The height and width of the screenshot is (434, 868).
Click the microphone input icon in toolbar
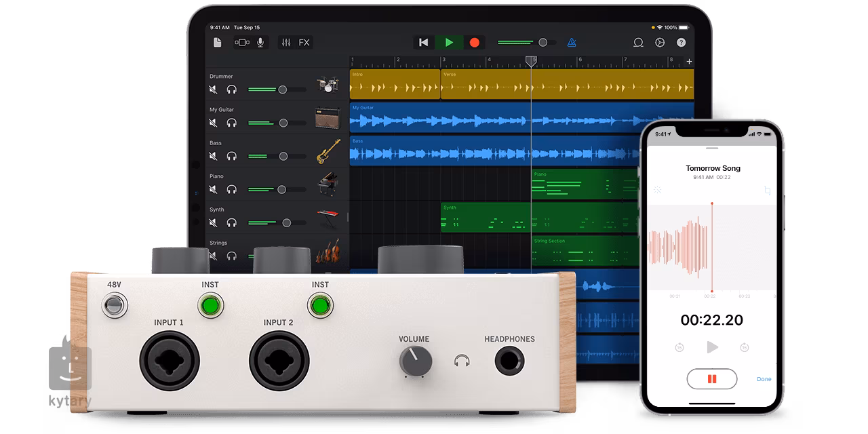(260, 43)
